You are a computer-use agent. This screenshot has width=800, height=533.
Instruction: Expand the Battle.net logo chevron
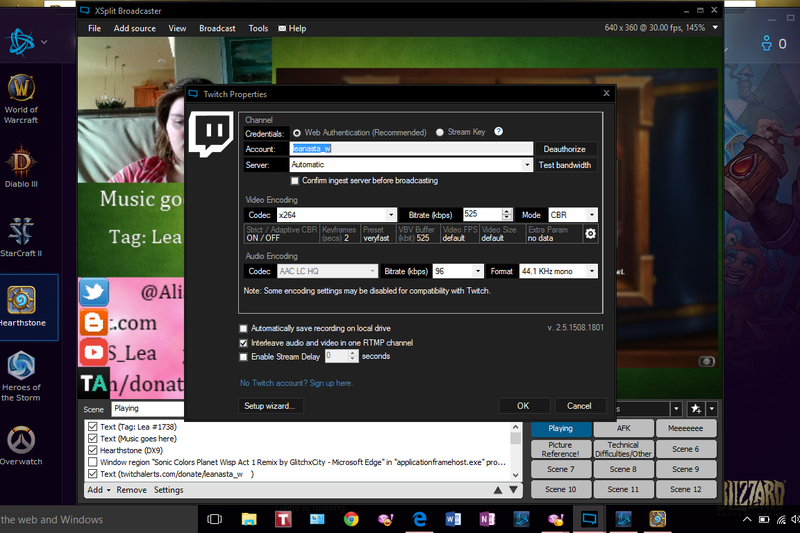(x=44, y=42)
